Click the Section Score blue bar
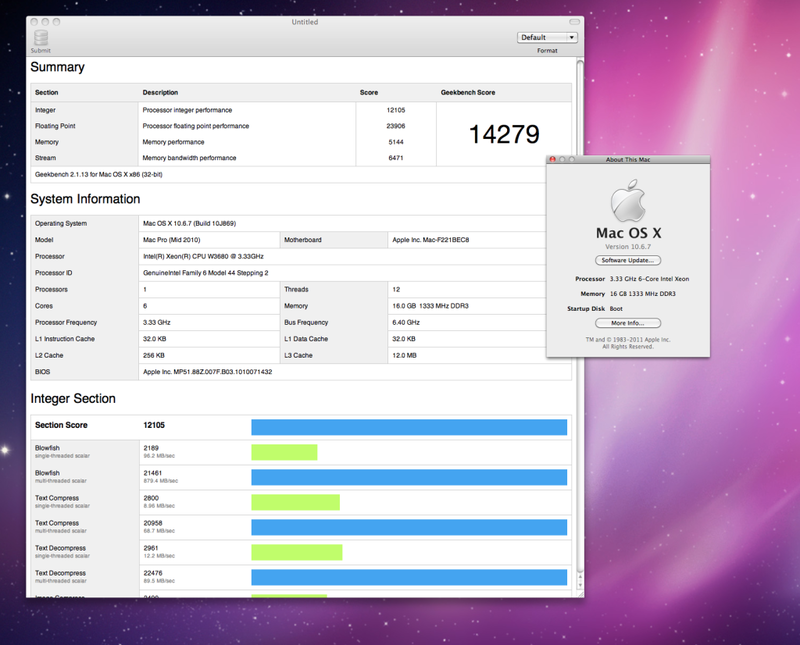The height and width of the screenshot is (645, 800). [x=409, y=427]
